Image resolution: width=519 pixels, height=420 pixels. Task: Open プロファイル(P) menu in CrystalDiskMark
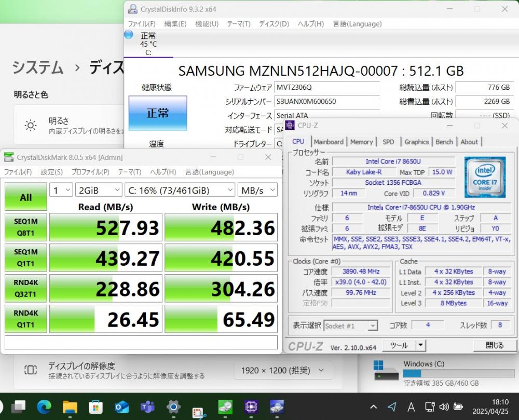[90, 172]
